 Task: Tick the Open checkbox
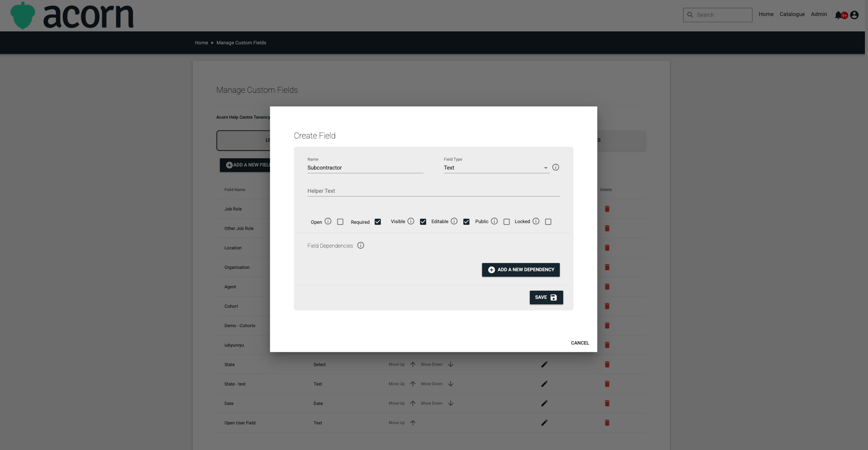pyautogui.click(x=340, y=222)
